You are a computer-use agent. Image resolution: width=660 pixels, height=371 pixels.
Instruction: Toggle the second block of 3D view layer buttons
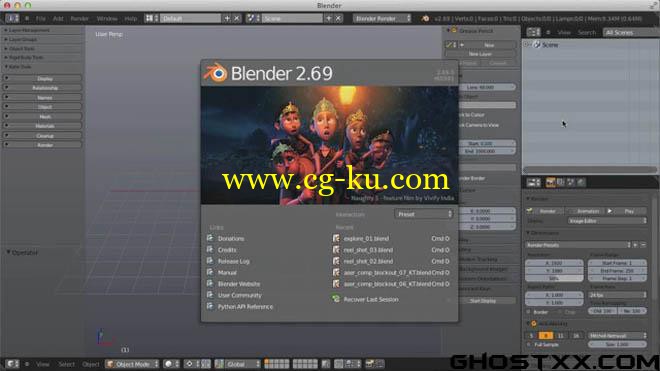(x=305, y=364)
